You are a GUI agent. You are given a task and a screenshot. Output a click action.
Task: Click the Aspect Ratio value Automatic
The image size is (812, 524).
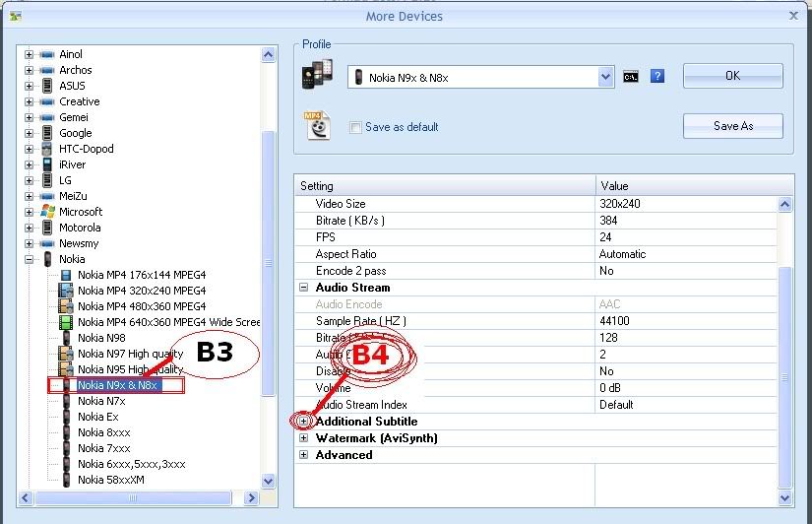point(622,254)
